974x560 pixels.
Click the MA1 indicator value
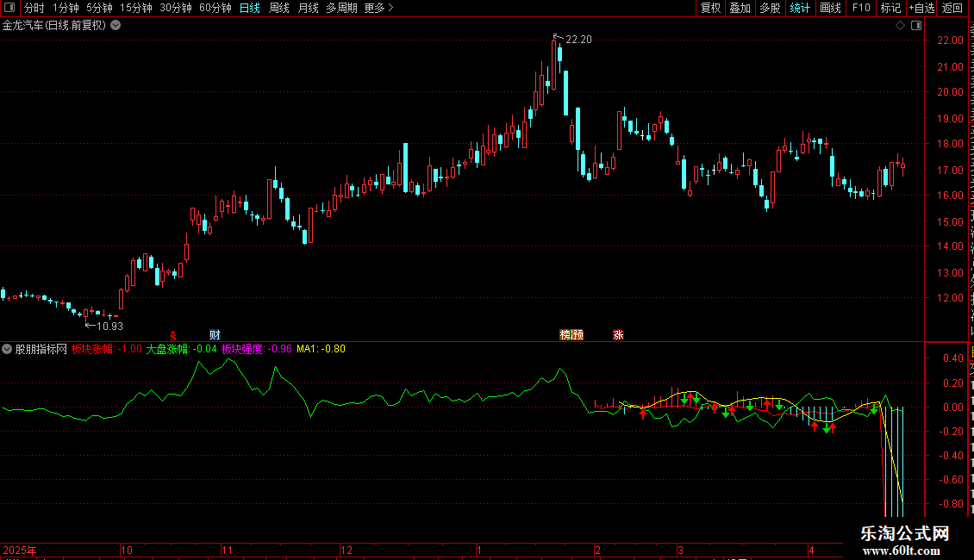pyautogui.click(x=322, y=349)
